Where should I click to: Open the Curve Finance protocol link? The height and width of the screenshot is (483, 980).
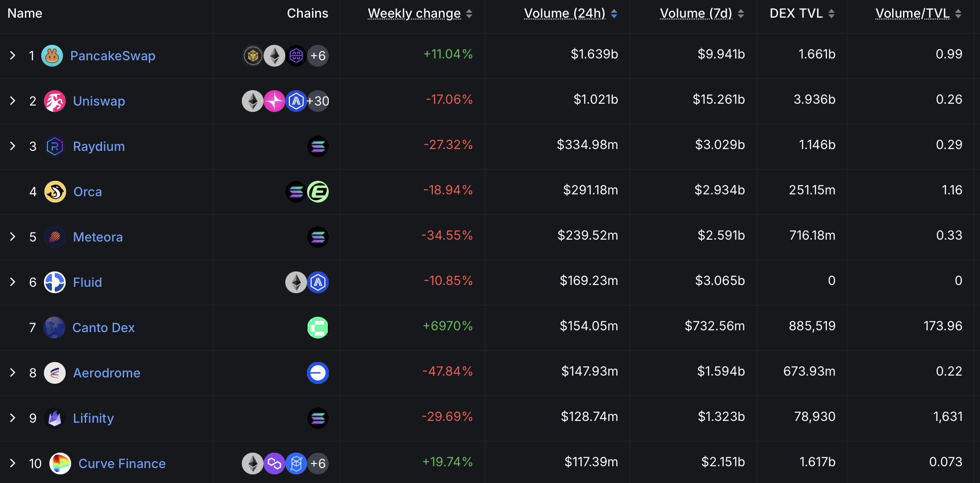tap(122, 464)
